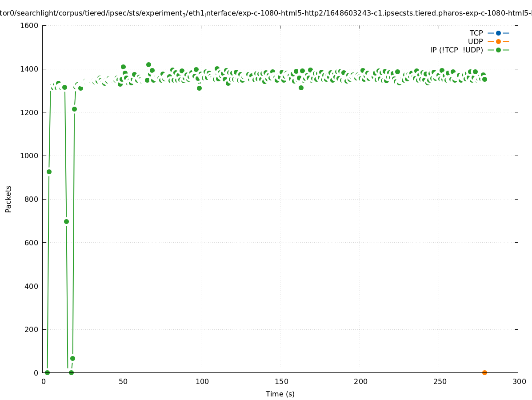Toggle the UDP series via legend label

[x=475, y=41]
